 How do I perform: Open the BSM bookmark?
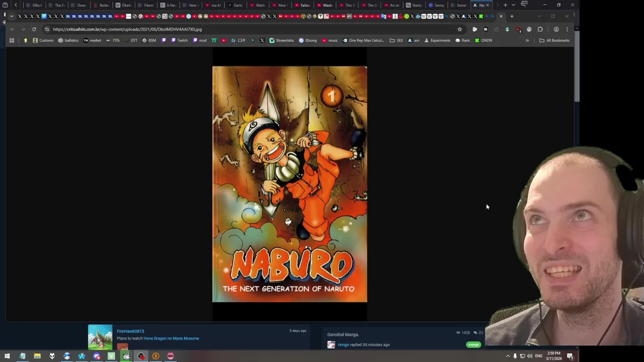pyautogui.click(x=149, y=40)
